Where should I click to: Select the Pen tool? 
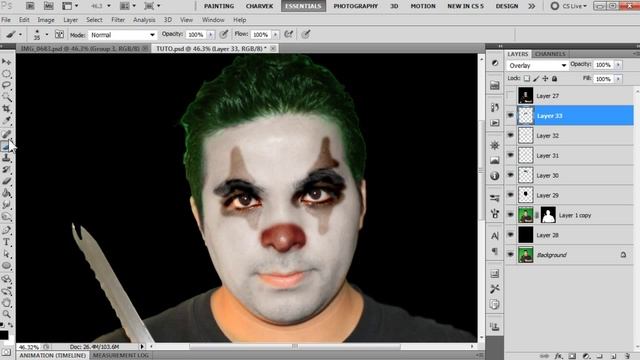[7, 230]
